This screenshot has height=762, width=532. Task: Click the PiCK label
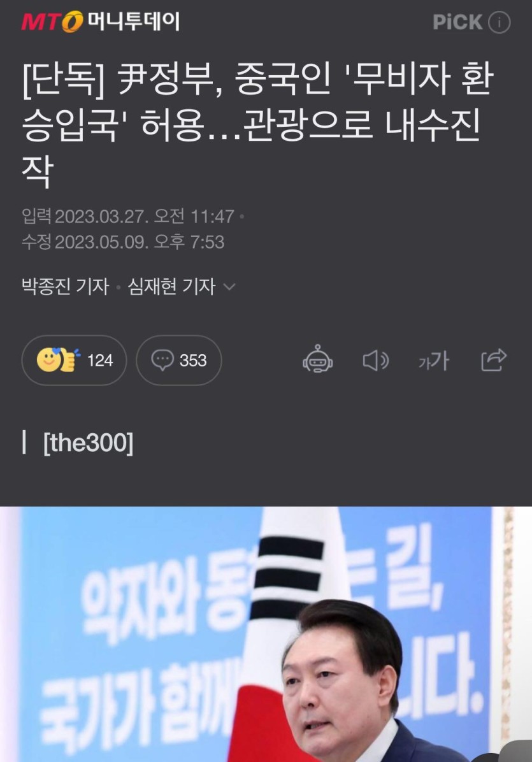457,22
